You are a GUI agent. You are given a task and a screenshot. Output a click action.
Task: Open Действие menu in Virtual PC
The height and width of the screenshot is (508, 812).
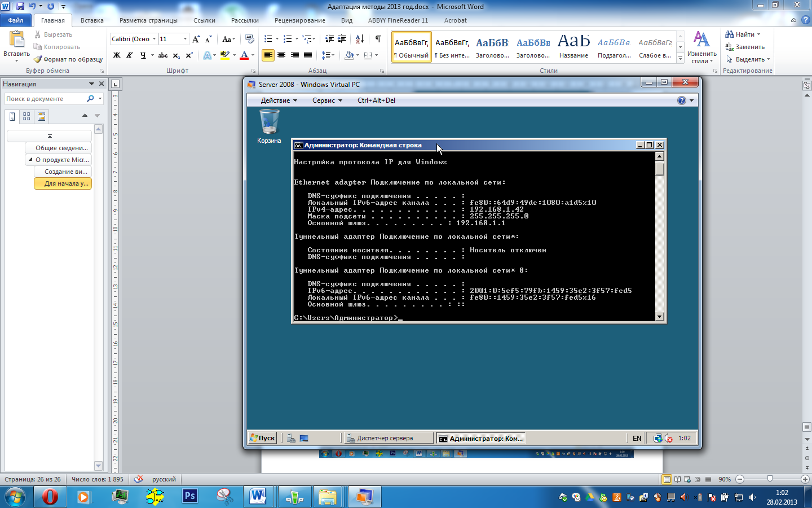click(279, 100)
